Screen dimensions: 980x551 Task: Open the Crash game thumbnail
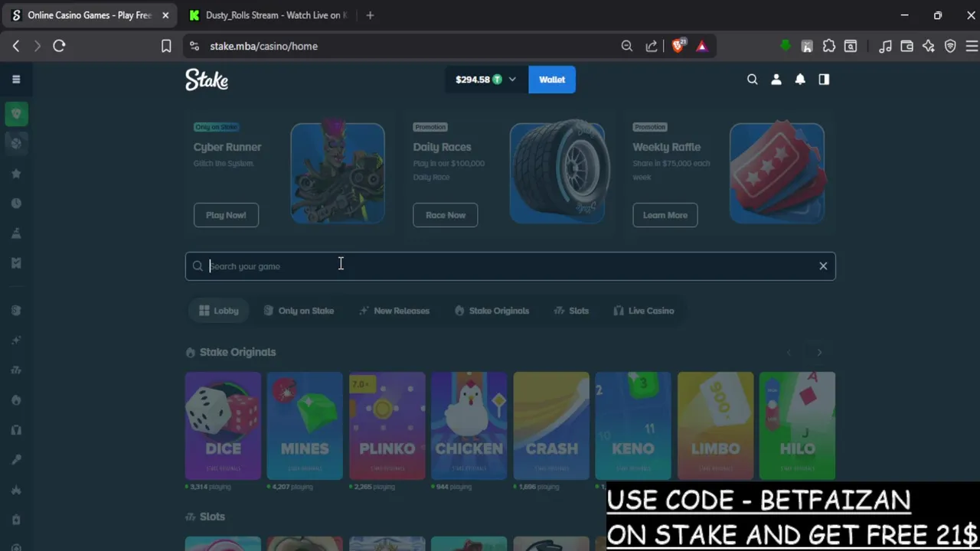[551, 426]
